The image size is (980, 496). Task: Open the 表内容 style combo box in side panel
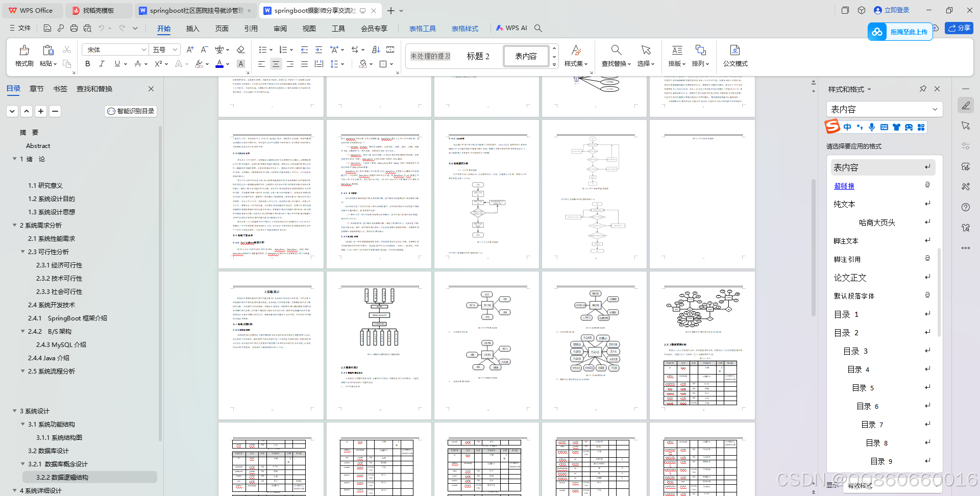tap(884, 109)
